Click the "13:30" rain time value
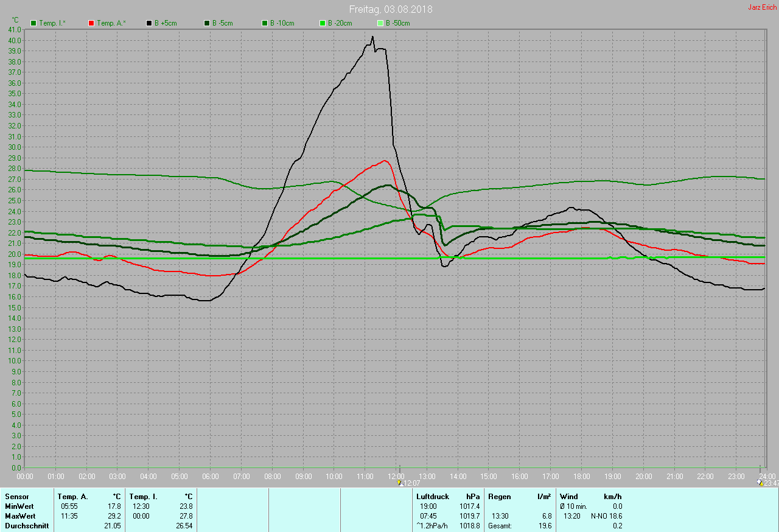This screenshot has height=532, width=779. coord(500,516)
